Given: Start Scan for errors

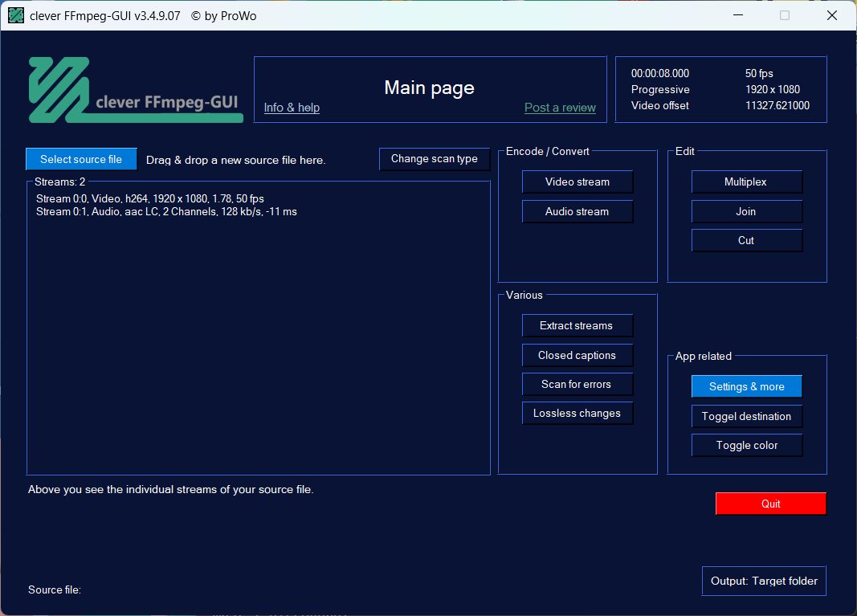Looking at the screenshot, I should click(577, 384).
